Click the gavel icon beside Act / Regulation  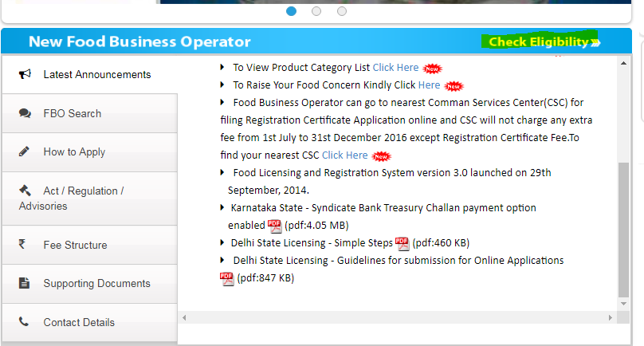(25, 191)
